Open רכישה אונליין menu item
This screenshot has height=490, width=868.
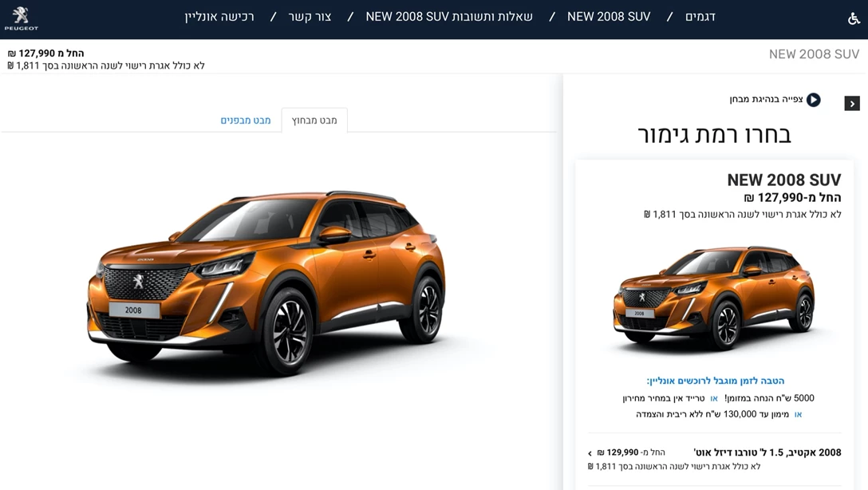click(x=219, y=17)
